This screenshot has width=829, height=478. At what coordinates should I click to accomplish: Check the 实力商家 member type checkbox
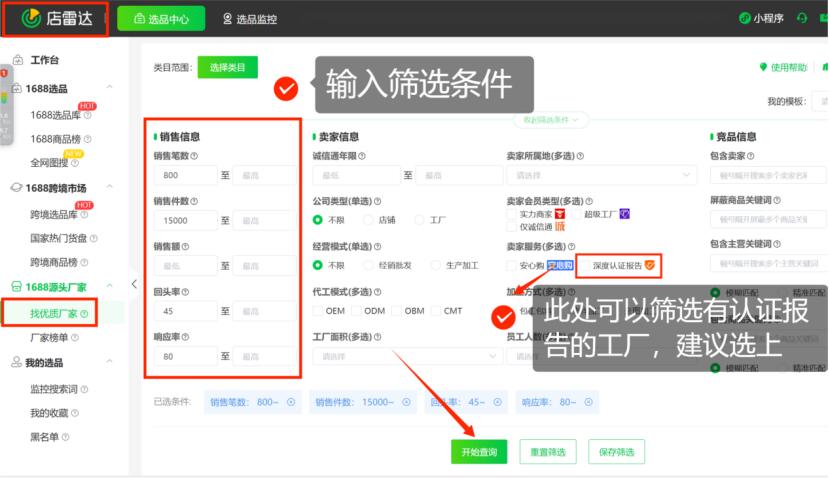511,214
